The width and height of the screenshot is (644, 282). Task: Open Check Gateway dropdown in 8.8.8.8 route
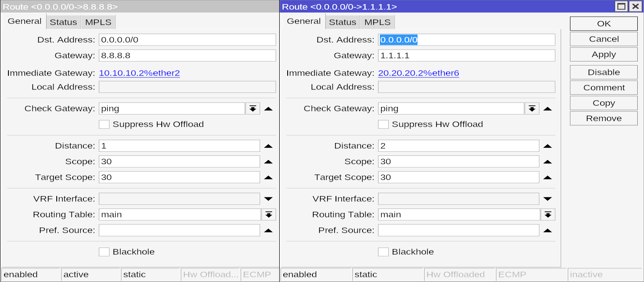point(253,108)
